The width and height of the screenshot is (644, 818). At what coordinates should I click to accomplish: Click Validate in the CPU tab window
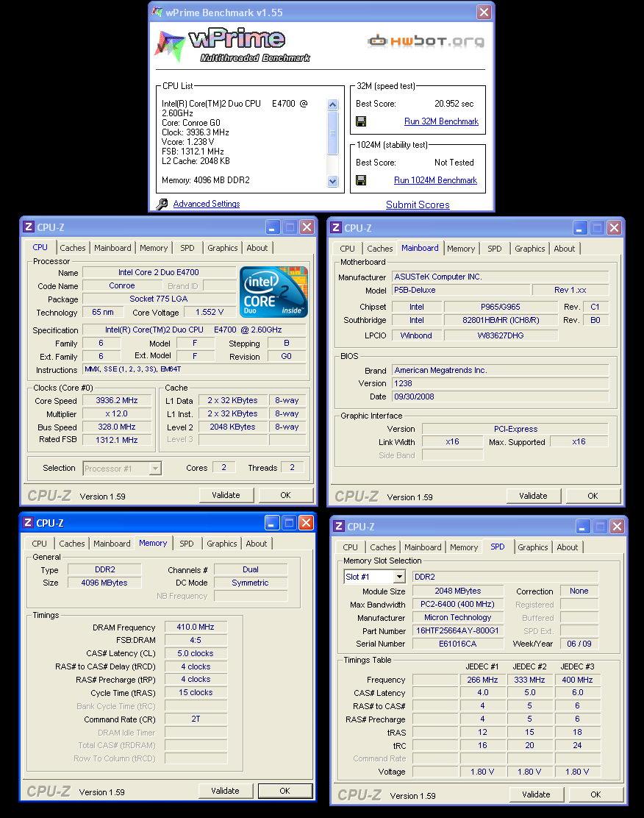click(x=226, y=495)
